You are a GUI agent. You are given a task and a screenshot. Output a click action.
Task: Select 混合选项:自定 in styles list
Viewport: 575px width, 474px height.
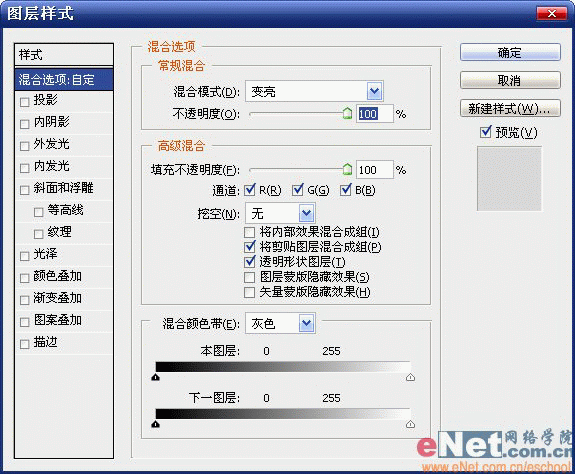[64, 79]
